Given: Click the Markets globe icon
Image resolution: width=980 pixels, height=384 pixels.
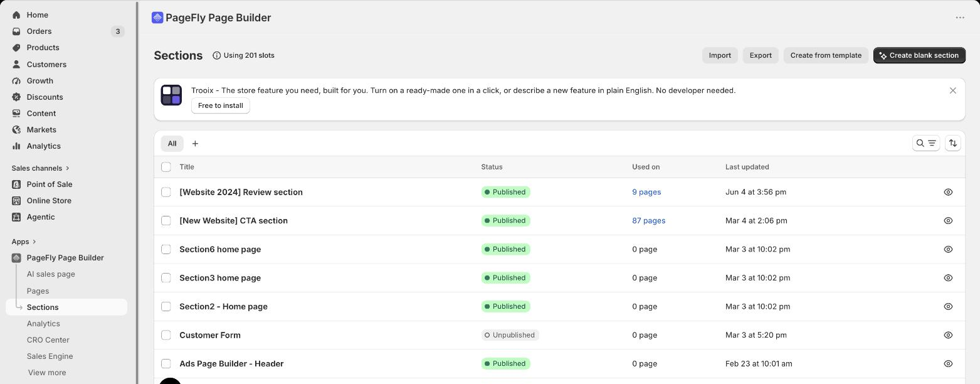Looking at the screenshot, I should (16, 129).
